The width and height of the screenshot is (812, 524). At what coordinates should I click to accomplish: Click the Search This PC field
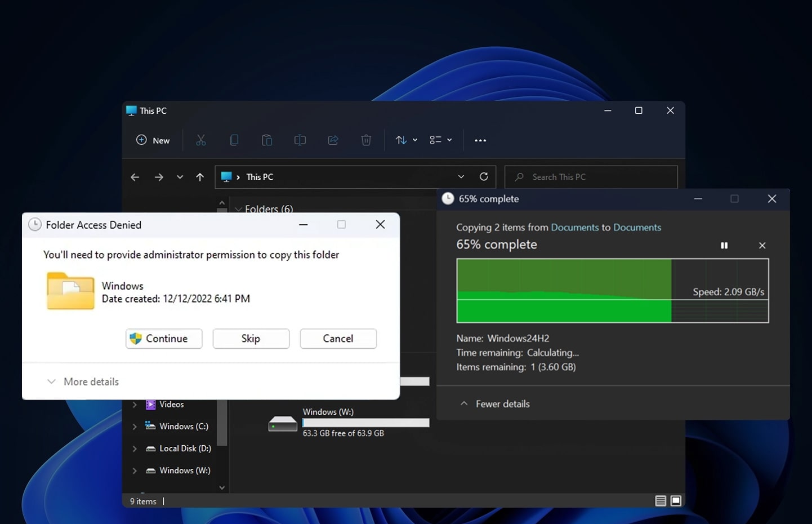pyautogui.click(x=591, y=177)
